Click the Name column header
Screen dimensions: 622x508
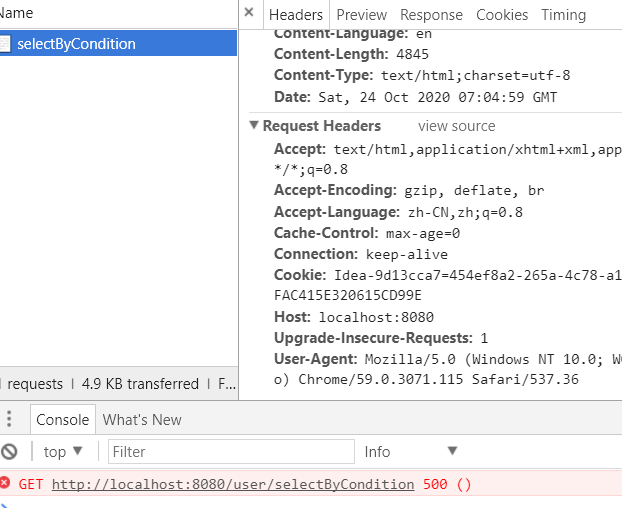[x=17, y=14]
